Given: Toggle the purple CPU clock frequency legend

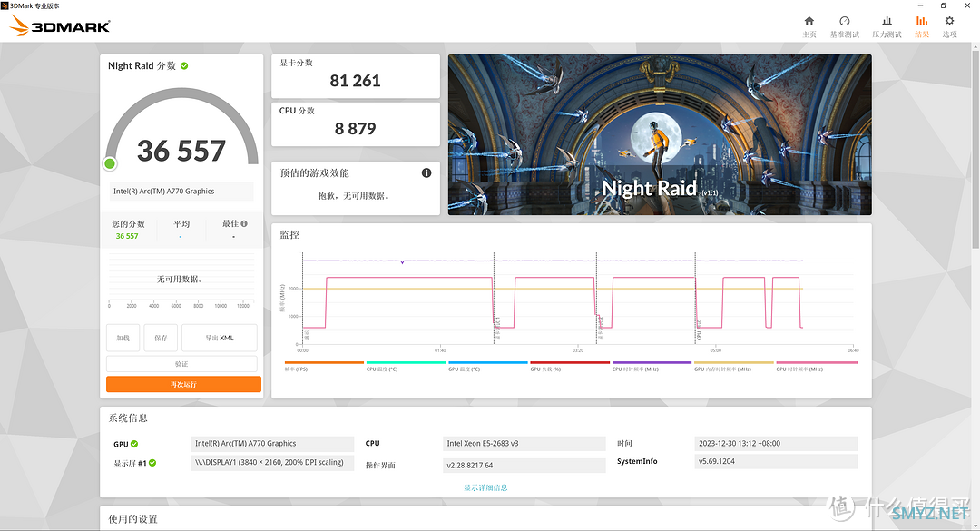Looking at the screenshot, I should (652, 362).
